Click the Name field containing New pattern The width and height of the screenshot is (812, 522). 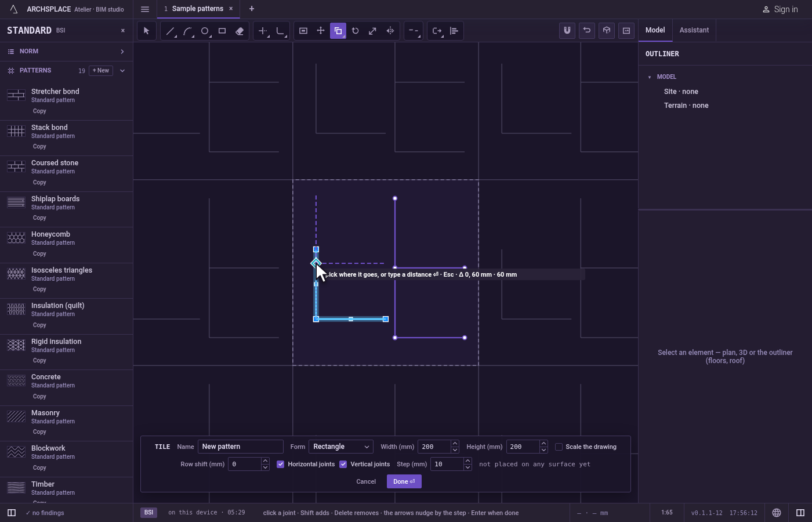[x=241, y=447]
